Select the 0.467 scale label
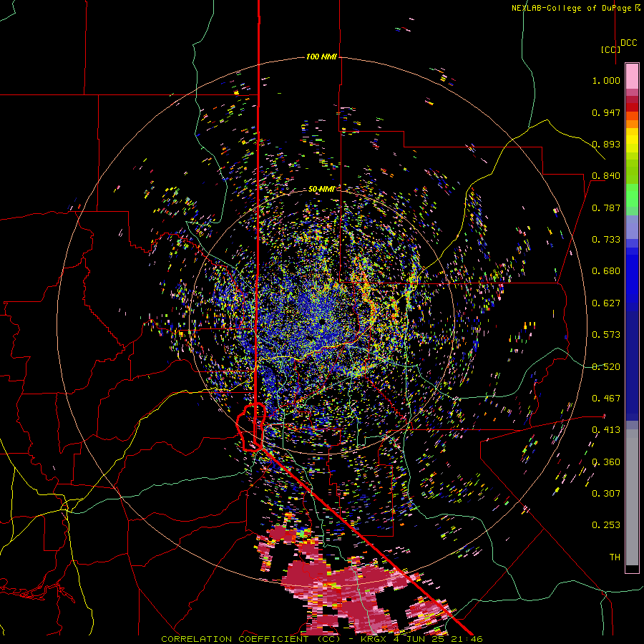 point(606,399)
